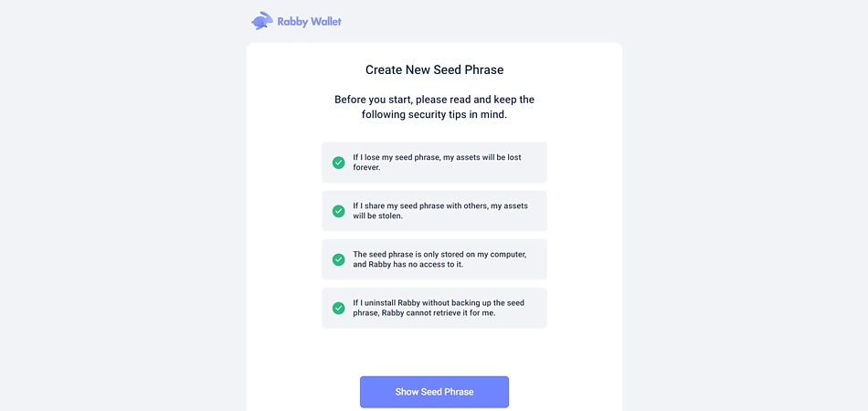
Task: Click the 'will be stolen.' text line
Action: pyautogui.click(x=377, y=216)
